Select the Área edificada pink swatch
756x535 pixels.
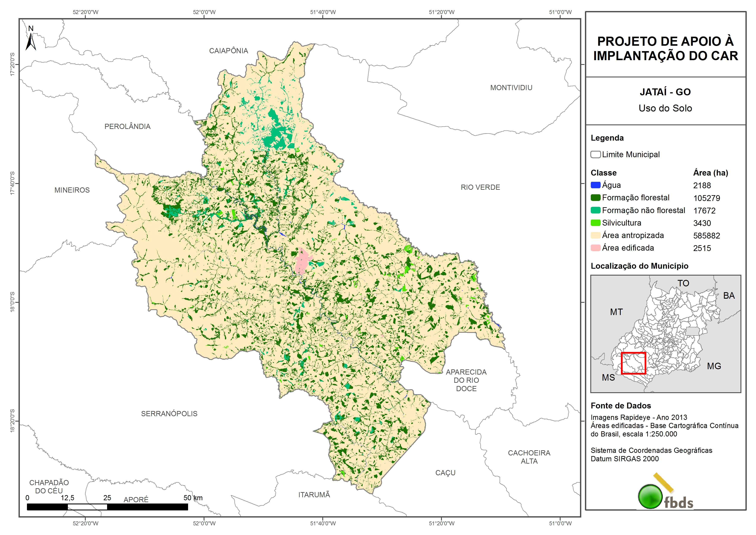(595, 248)
